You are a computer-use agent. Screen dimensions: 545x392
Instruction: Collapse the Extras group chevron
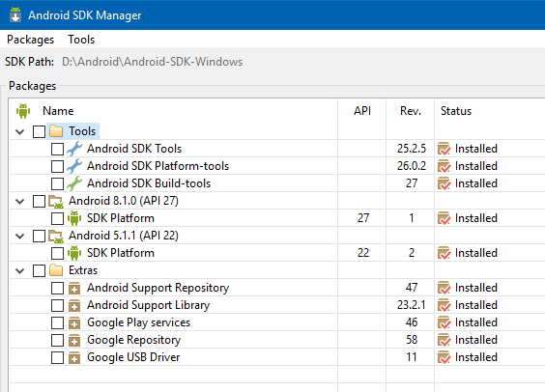20,270
